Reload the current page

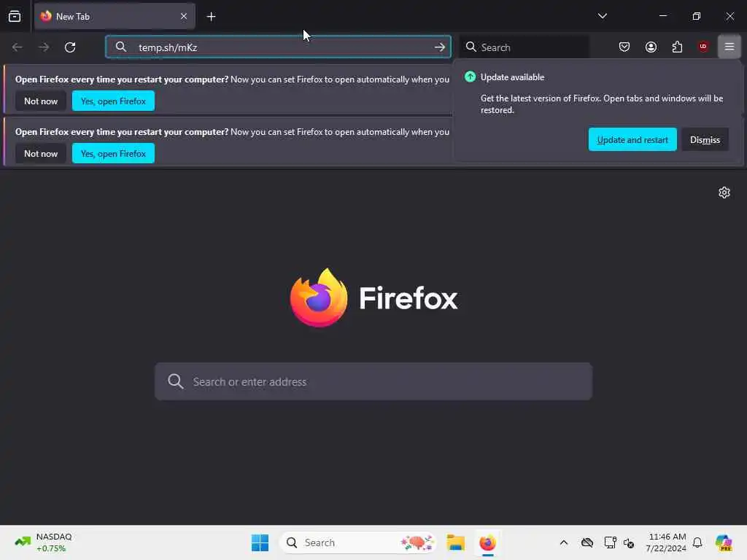pyautogui.click(x=70, y=47)
